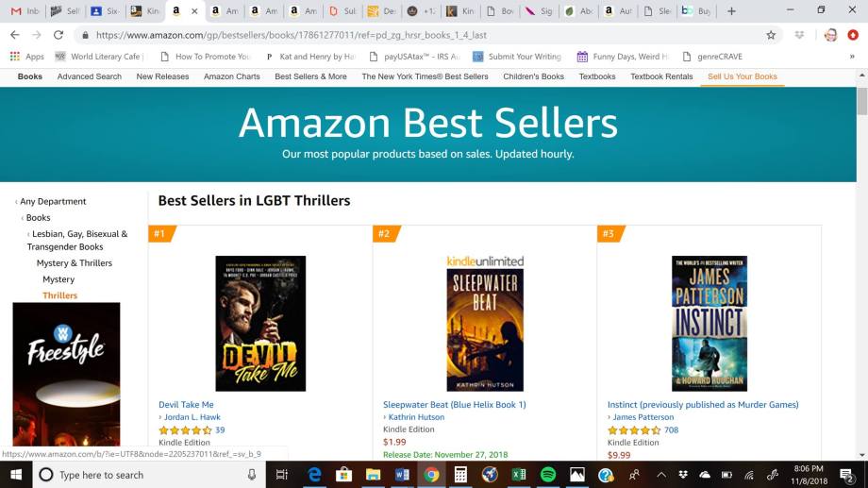Image resolution: width=868 pixels, height=488 pixels.
Task: Select Mystery category in the sidebar
Action: (58, 279)
